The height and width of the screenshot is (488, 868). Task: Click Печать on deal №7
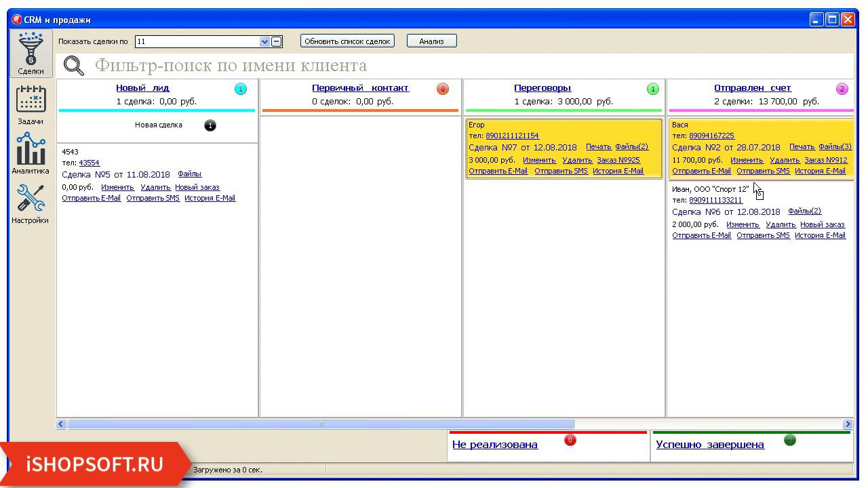point(599,147)
